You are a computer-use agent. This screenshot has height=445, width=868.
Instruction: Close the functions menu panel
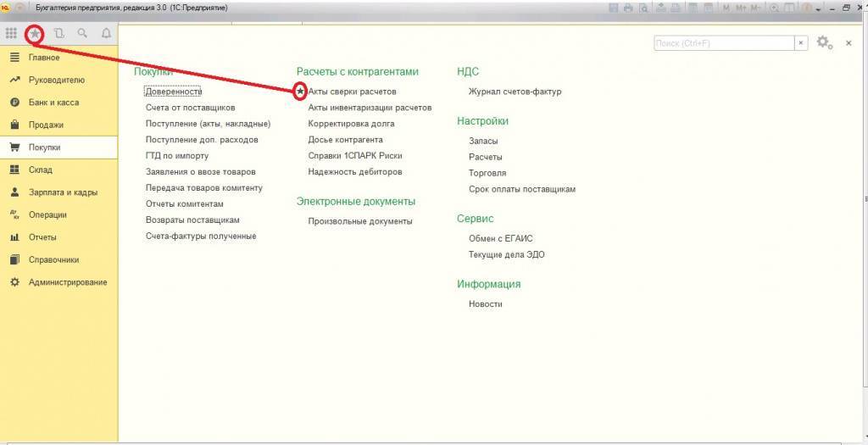pyautogui.click(x=849, y=43)
